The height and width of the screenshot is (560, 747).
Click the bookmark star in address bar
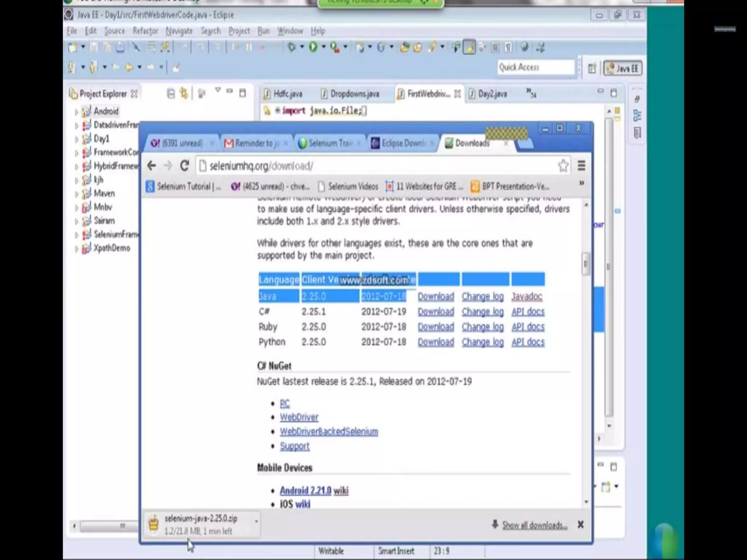tap(563, 166)
